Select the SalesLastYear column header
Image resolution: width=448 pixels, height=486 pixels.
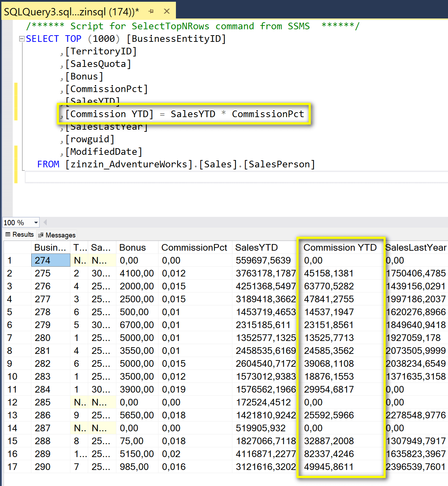416,248
